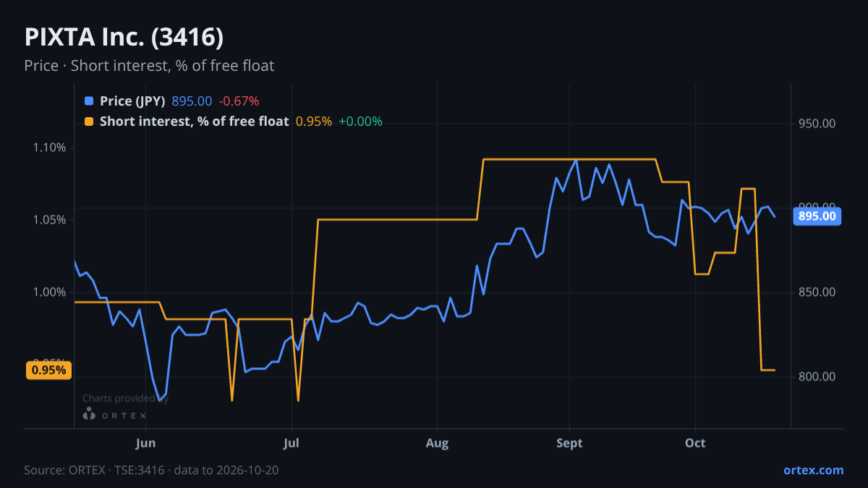Click the Oct label on time axis
This screenshot has height=488, width=868.
696,442
